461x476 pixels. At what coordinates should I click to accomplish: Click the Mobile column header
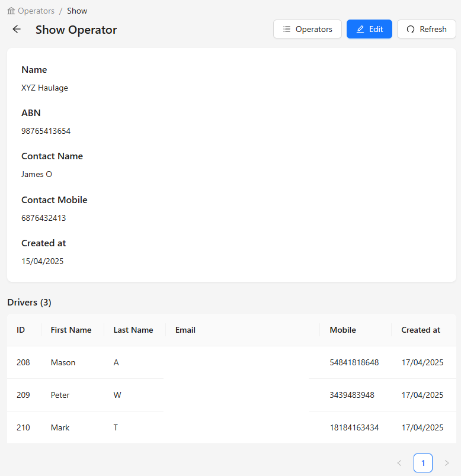tap(342, 330)
